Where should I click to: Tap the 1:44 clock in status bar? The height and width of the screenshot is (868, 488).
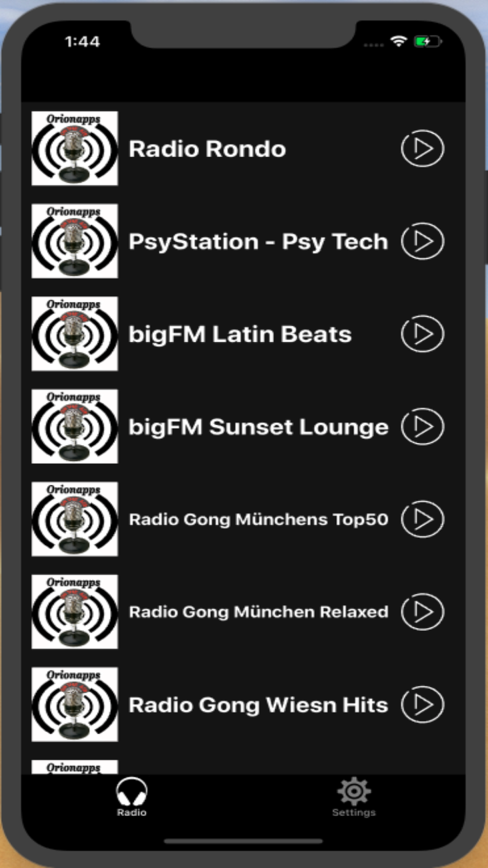pos(82,41)
